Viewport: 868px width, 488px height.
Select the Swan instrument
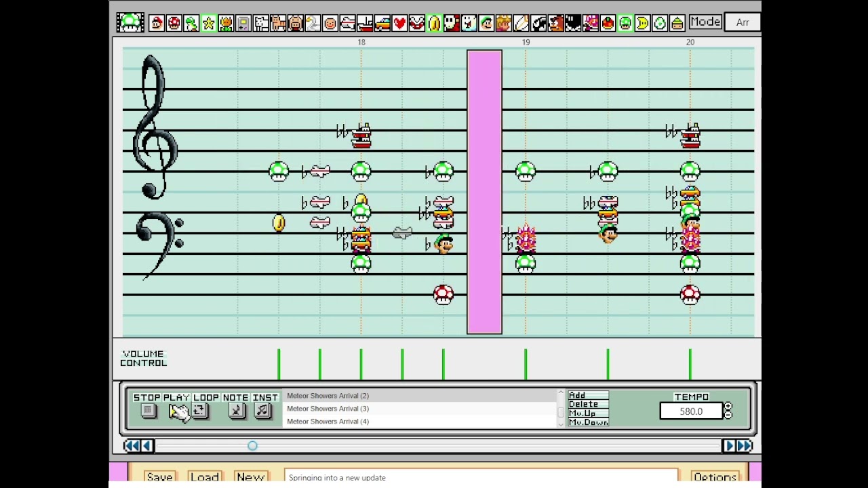tap(313, 23)
